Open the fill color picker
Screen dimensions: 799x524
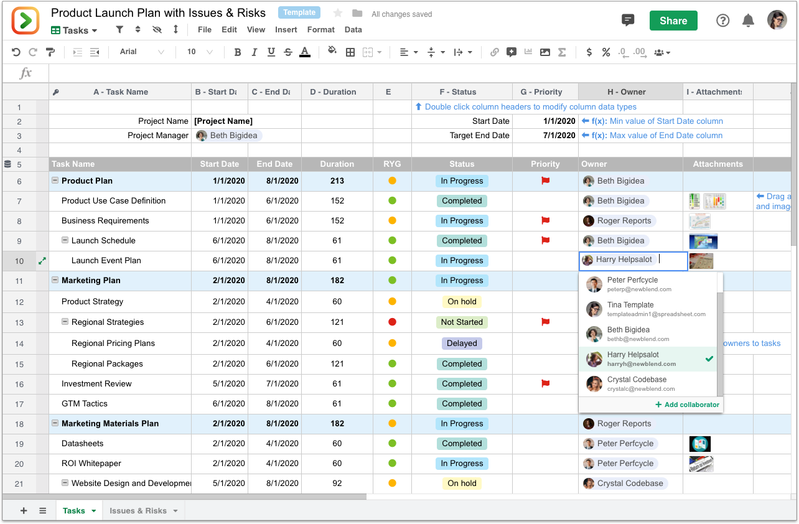point(331,52)
